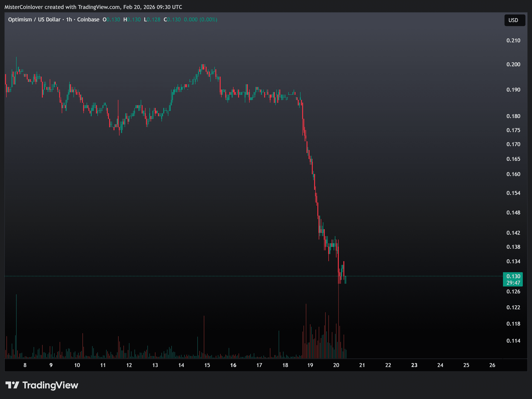
Task: Click date 15 on the time axis
Action: point(207,365)
